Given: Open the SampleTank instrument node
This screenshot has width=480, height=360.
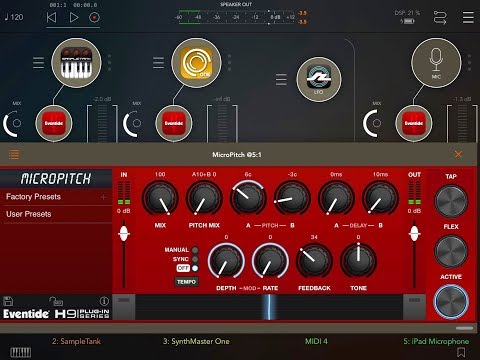Looking at the screenshot, I should point(76,63).
